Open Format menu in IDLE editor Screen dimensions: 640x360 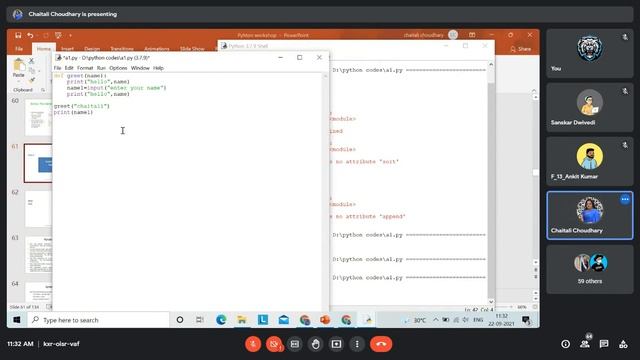(x=85, y=68)
